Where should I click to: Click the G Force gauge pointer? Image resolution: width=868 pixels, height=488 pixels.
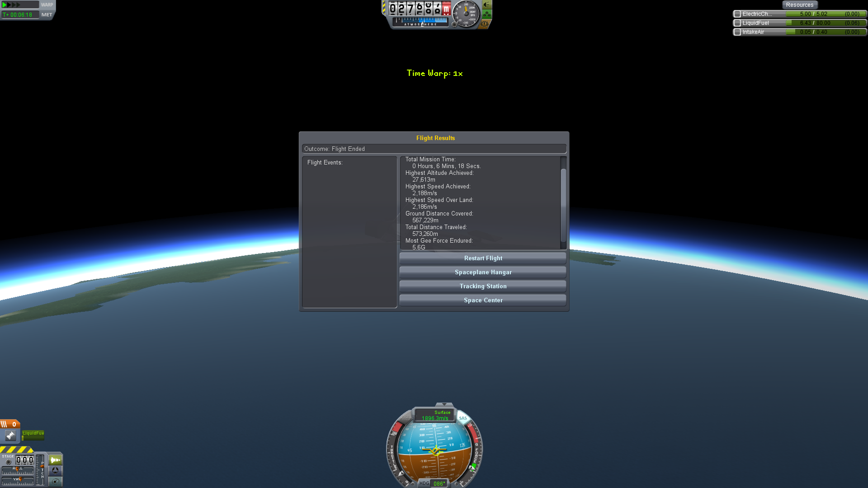pyautogui.click(x=472, y=467)
